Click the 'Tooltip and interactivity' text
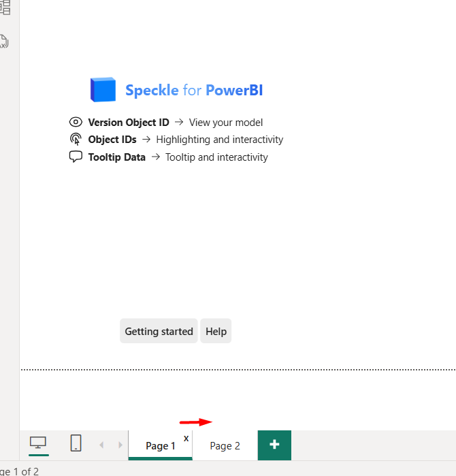 [216, 157]
